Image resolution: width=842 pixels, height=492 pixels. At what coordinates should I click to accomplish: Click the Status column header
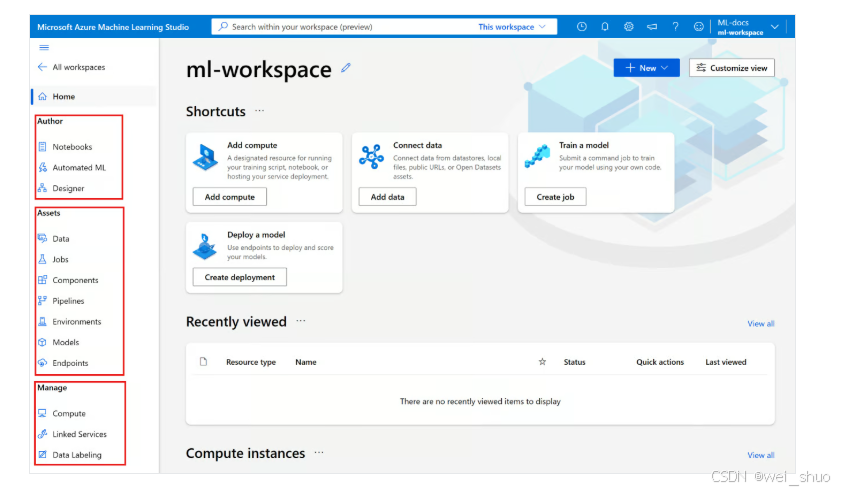coord(574,362)
